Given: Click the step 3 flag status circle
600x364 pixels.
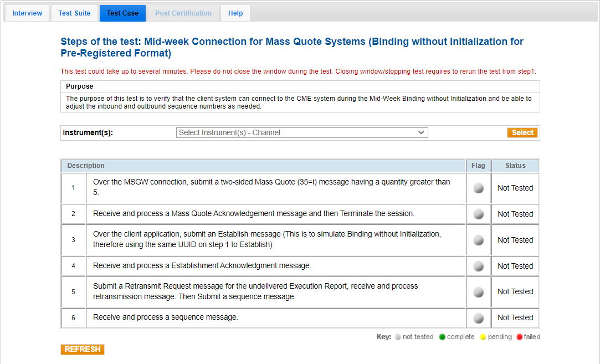Looking at the screenshot, I should 479,240.
